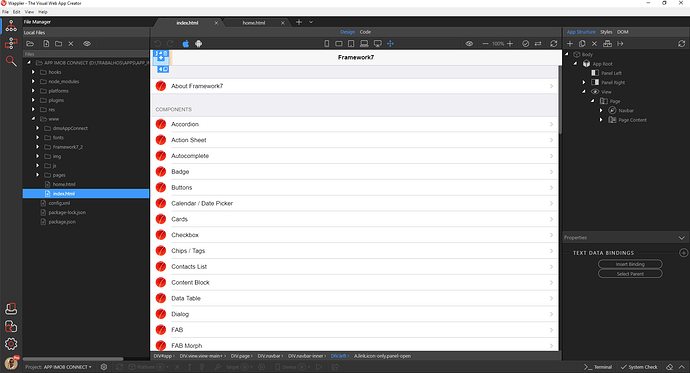Open the DOM panel tab
Screen dimensions: 690x373
(623, 32)
